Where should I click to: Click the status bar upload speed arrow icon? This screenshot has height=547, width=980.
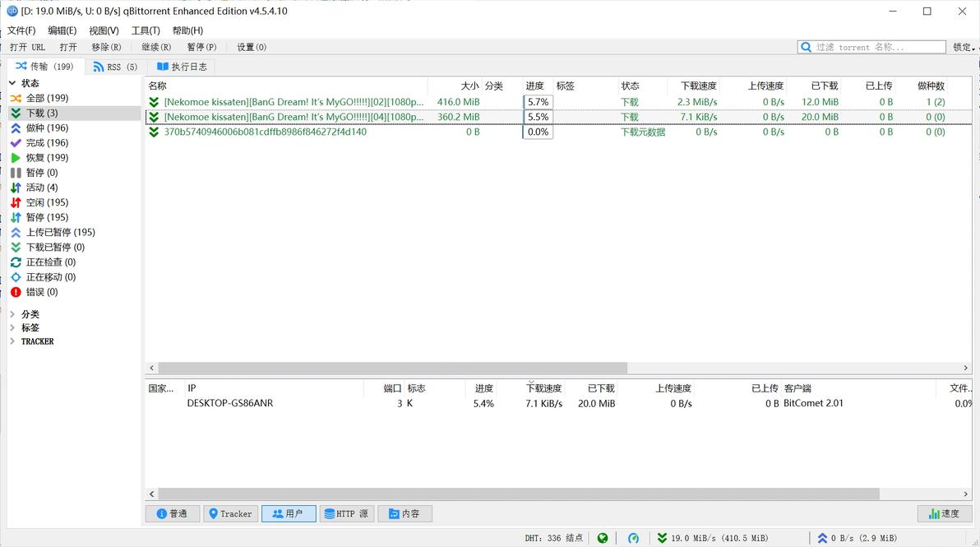[x=822, y=538]
